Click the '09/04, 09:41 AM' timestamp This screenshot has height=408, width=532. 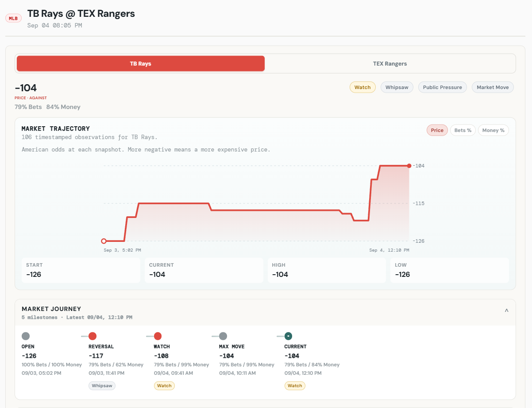pyautogui.click(x=173, y=373)
